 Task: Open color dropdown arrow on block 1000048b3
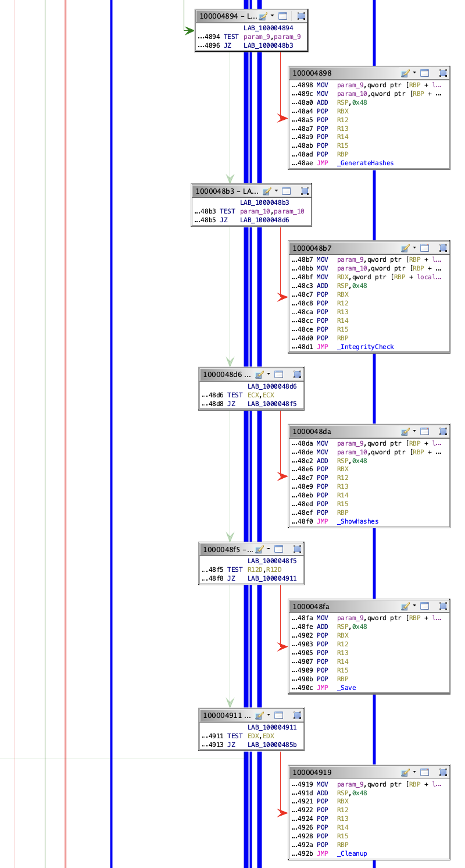coord(276,191)
